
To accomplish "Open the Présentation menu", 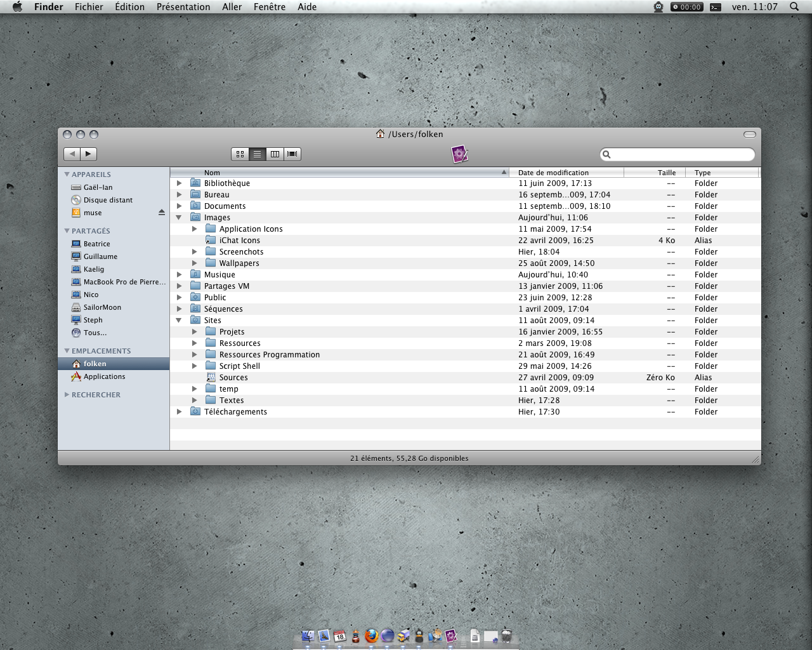I will (183, 7).
